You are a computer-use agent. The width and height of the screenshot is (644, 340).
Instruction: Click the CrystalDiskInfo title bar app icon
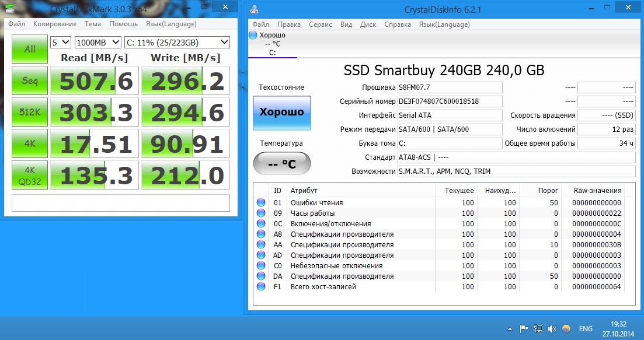(254, 9)
